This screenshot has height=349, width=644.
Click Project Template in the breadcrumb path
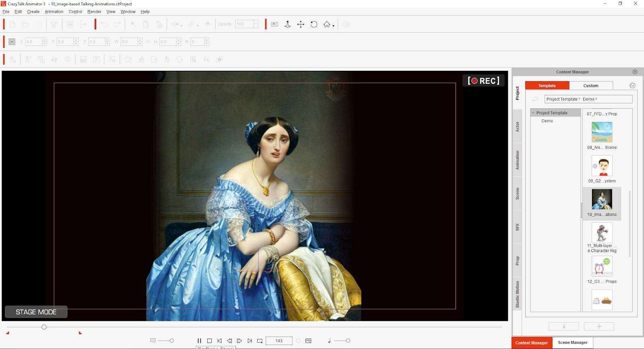click(x=562, y=99)
